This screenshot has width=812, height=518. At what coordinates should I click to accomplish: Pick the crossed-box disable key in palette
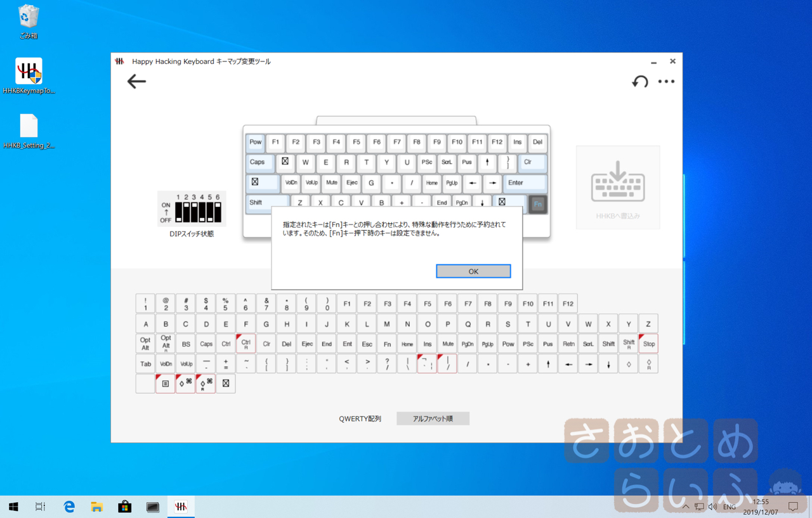[x=226, y=384]
